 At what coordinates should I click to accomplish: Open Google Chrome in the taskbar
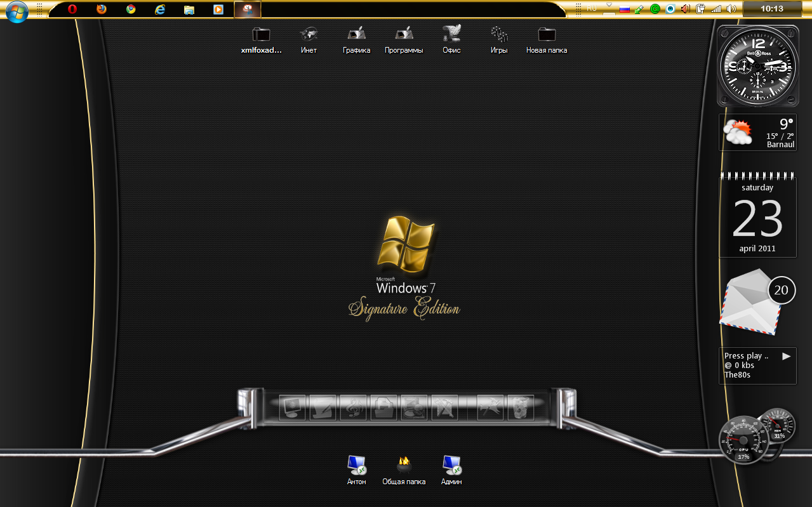click(131, 10)
